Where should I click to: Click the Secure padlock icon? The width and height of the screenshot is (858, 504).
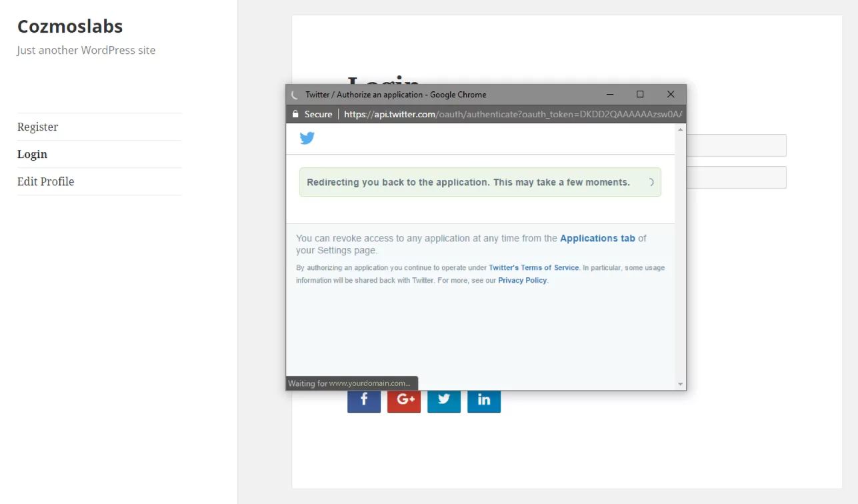tap(295, 114)
